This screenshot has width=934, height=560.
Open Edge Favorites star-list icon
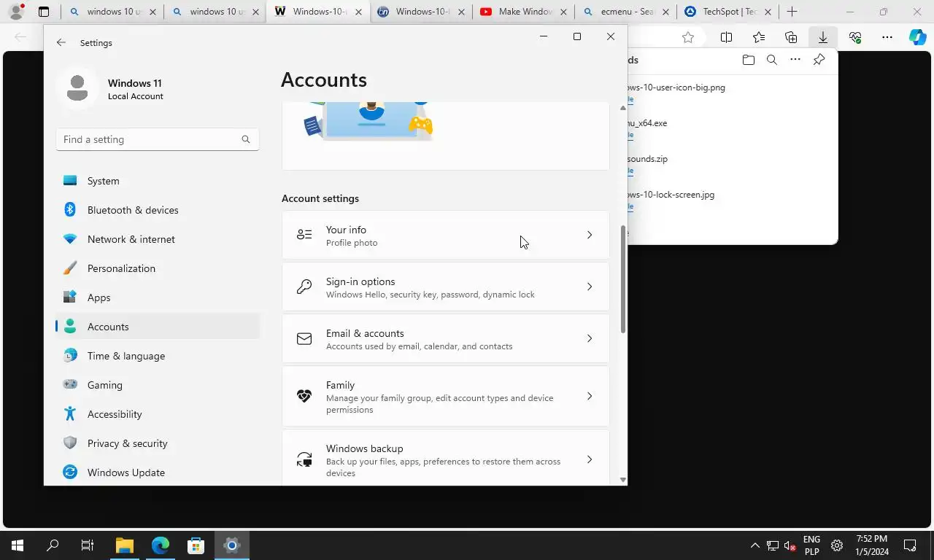(x=759, y=37)
